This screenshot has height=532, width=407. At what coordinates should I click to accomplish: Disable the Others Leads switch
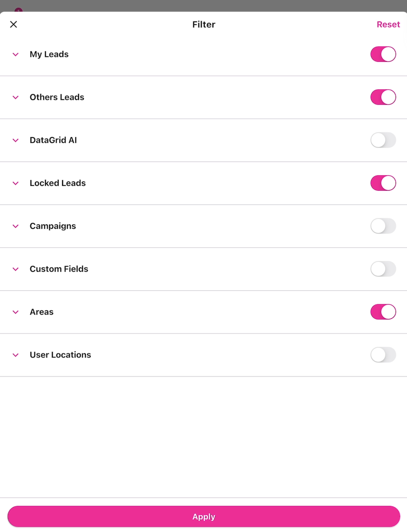(383, 97)
